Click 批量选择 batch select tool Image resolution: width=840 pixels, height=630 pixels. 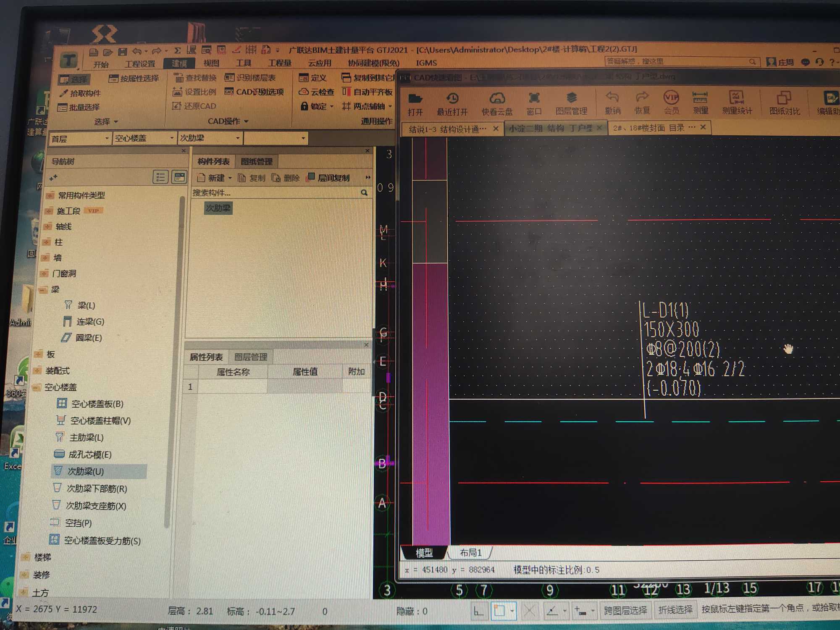[79, 107]
